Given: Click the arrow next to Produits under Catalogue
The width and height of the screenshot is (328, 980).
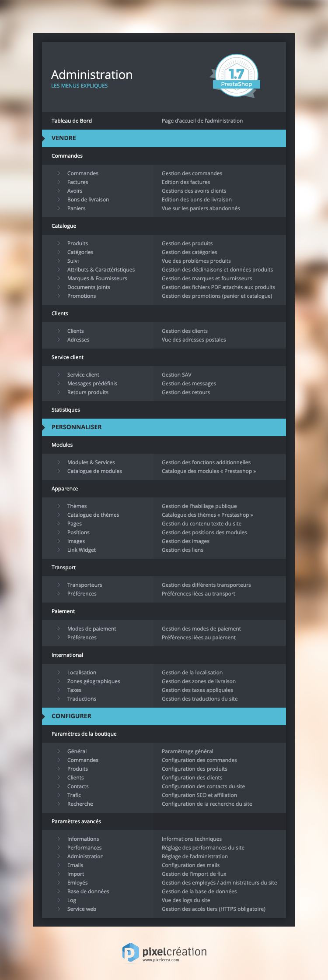Looking at the screenshot, I should [x=59, y=243].
